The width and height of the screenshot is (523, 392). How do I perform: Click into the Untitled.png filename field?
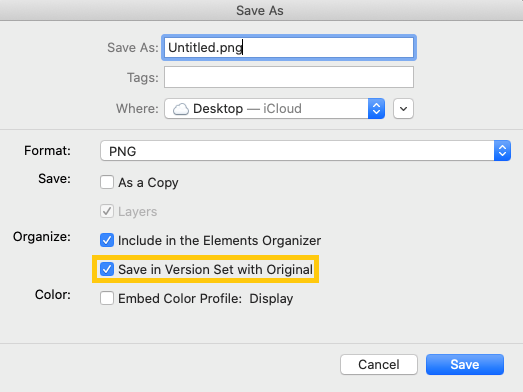pos(289,47)
